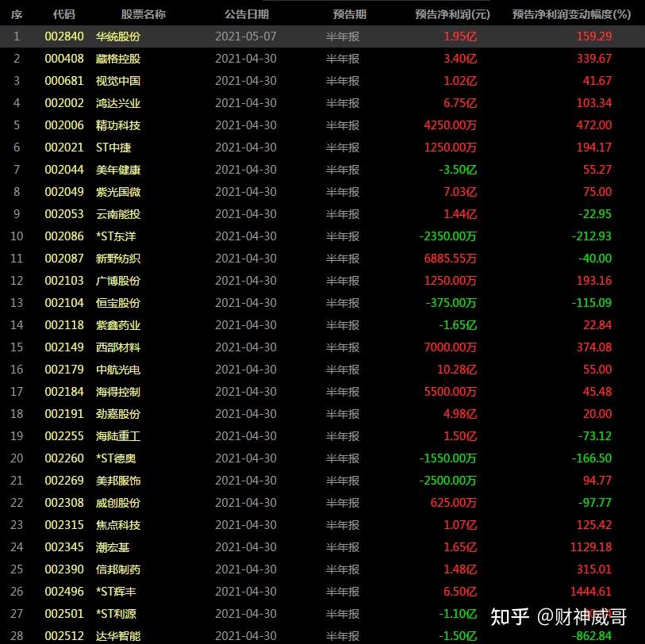645x644 pixels.
Task: Open the *ST利源 stock row
Action: point(322,614)
